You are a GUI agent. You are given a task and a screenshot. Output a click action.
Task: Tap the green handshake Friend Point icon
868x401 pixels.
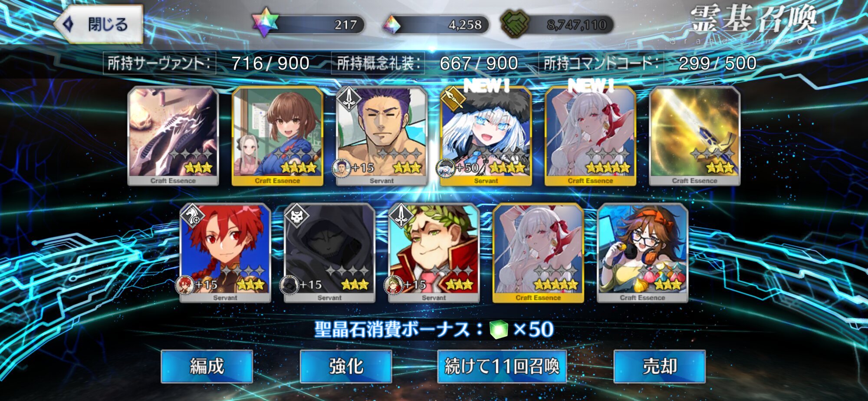coord(515,23)
